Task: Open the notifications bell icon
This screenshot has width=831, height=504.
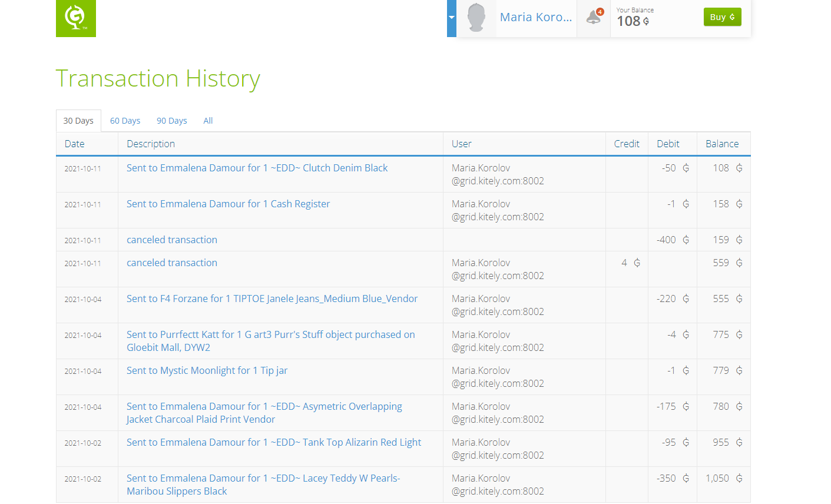Action: point(594,18)
